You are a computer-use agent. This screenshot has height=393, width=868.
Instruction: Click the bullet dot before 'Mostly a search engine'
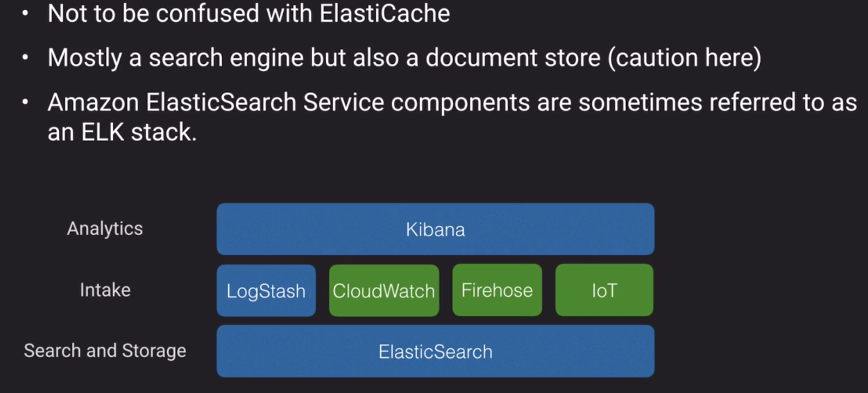click(25, 58)
